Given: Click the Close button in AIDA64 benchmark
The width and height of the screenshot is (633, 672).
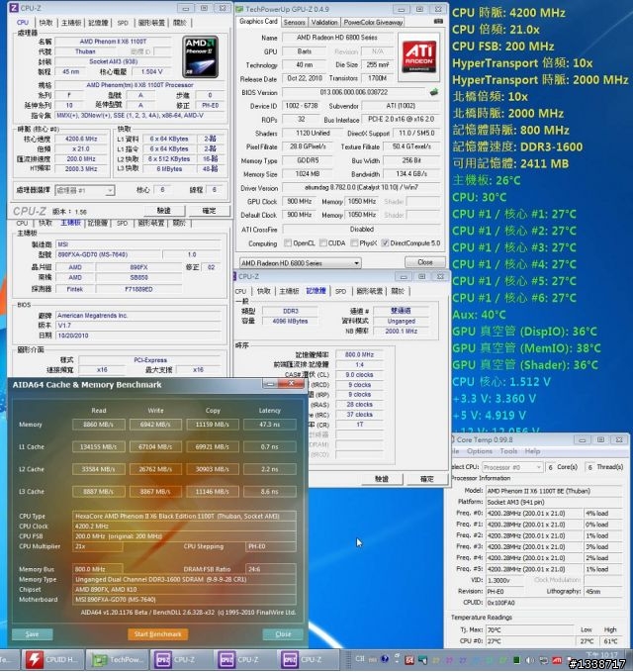Looking at the screenshot, I should tap(283, 634).
